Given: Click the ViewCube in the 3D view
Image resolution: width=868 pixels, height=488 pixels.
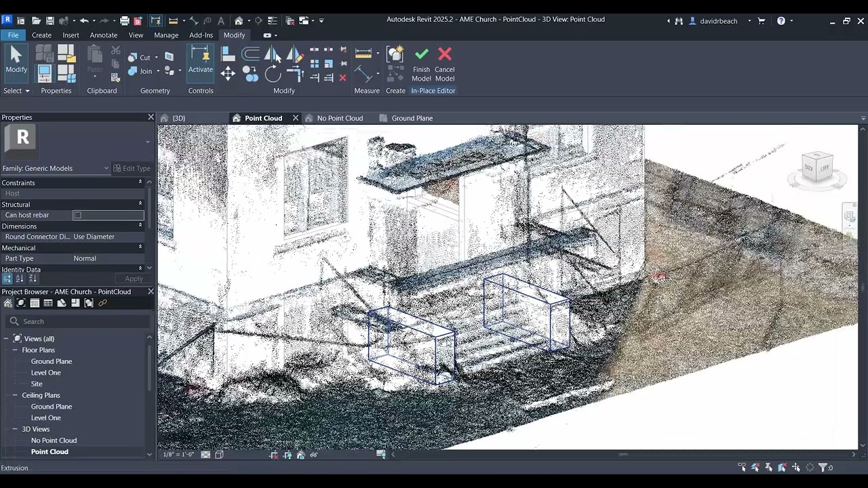Looking at the screenshot, I should pos(816,167).
